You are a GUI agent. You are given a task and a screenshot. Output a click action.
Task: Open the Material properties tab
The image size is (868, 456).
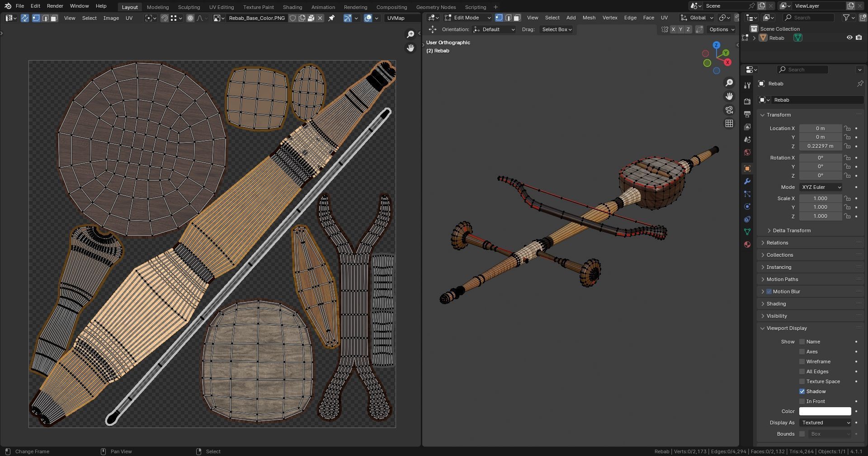[x=747, y=244]
